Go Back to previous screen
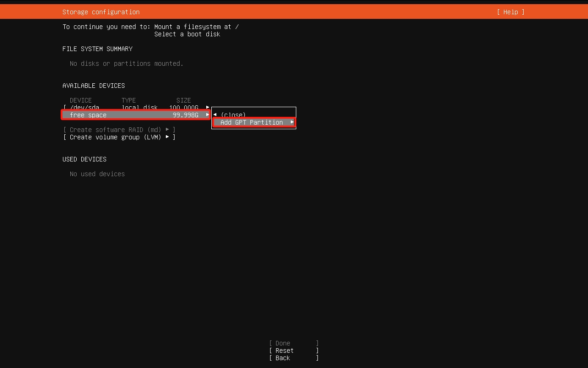The height and width of the screenshot is (368, 588). point(294,358)
